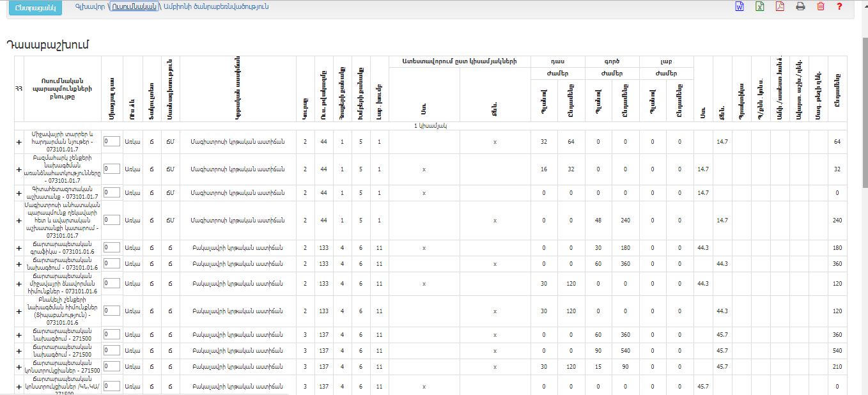Export the table to Excel spreadsheet
Image resolution: width=868 pixels, height=395 pixels.
[760, 6]
